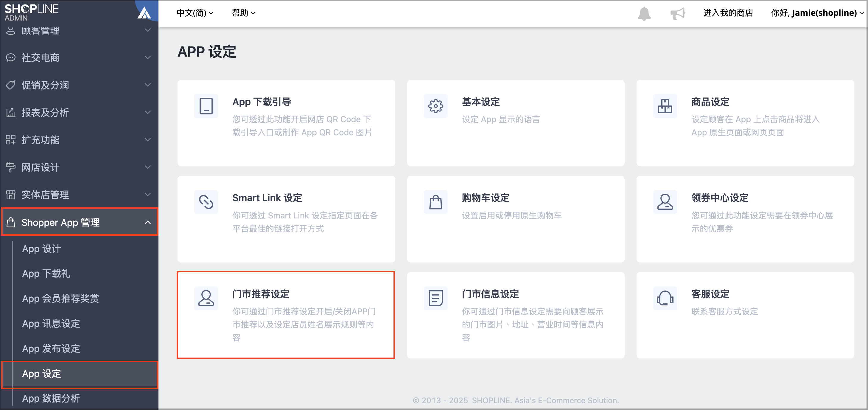868x410 pixels.
Task: Click the 联系客服方式设定 description text
Action: [724, 312]
